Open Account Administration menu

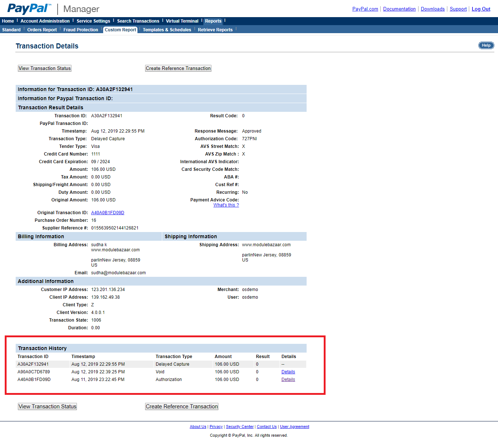click(x=45, y=21)
